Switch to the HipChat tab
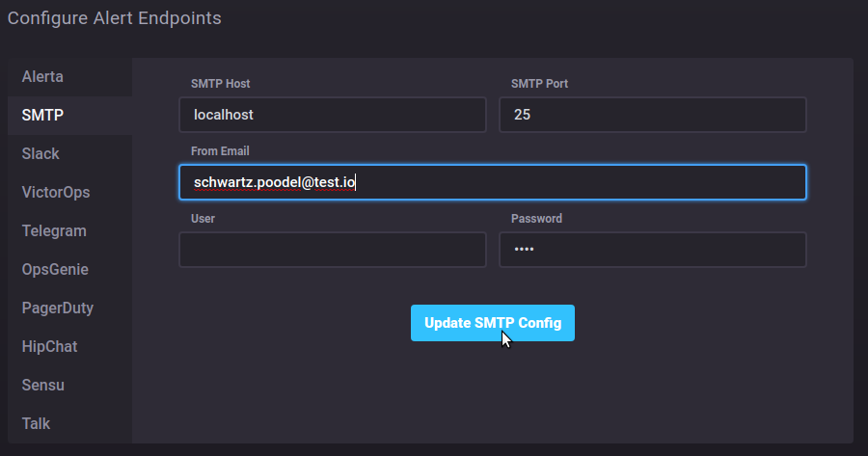The width and height of the screenshot is (868, 456). 49,346
